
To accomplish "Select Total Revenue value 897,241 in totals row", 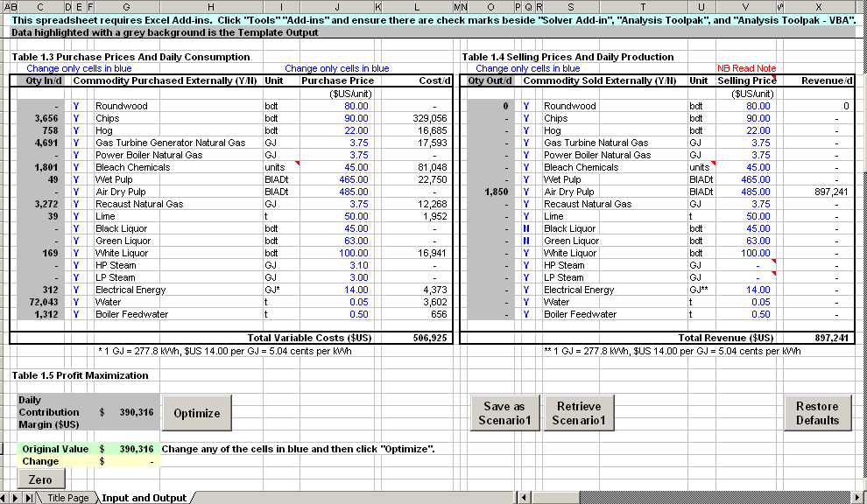I will (x=818, y=338).
